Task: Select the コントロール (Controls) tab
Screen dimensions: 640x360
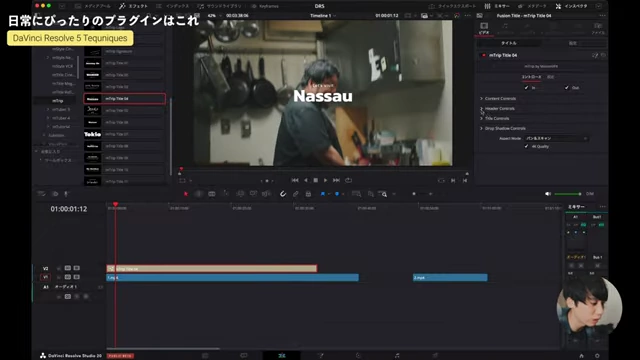Action: pos(531,77)
